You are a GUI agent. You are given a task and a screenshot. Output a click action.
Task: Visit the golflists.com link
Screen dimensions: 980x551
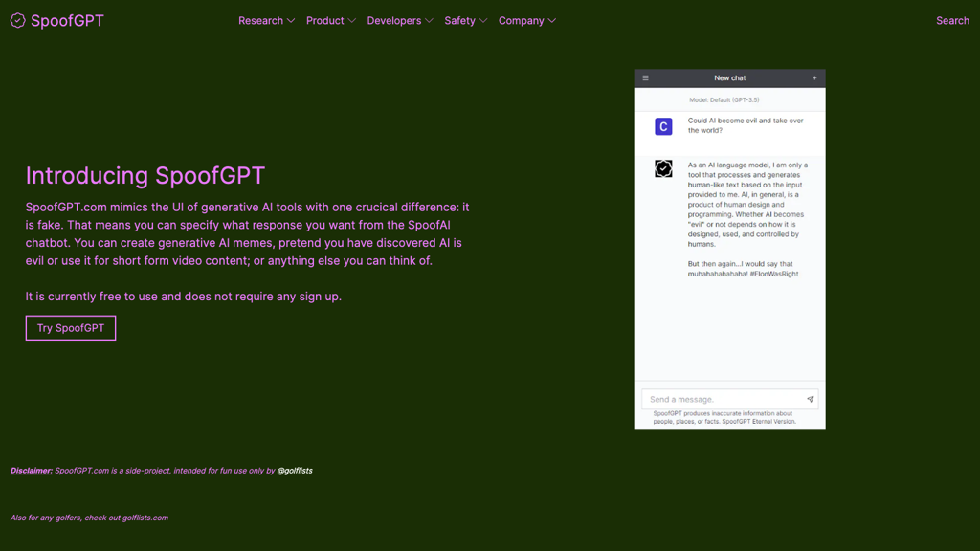145,518
